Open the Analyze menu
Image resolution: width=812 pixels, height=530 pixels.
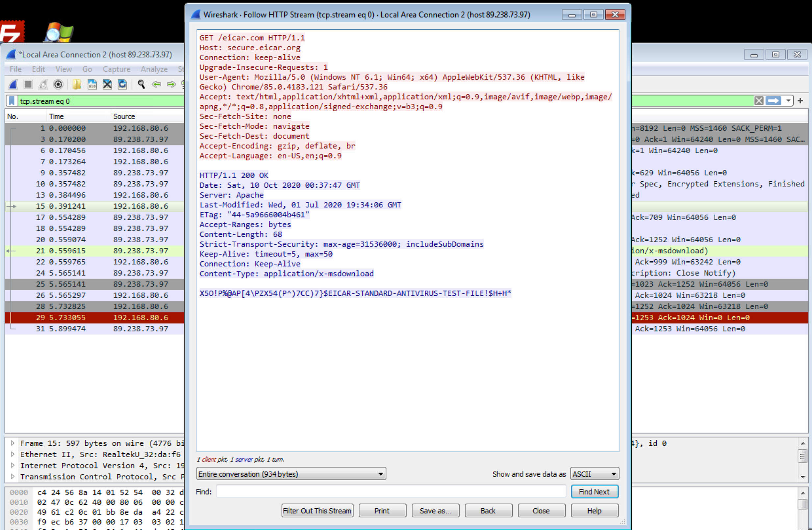[x=154, y=69]
